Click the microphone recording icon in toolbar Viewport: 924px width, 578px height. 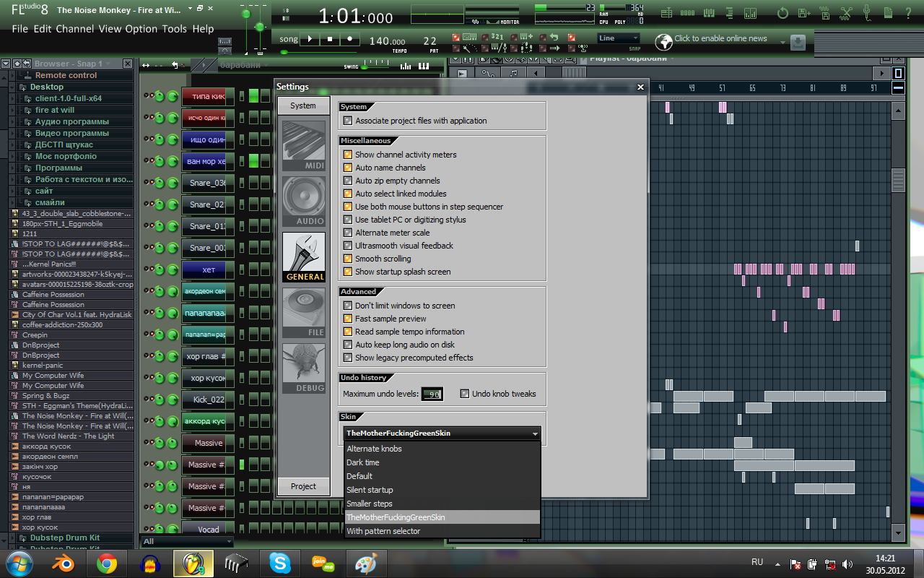[x=867, y=13]
